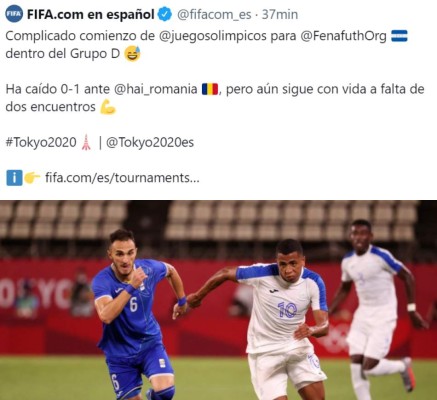
Task: Open the @hai_romania mention
Action: pyautogui.click(x=155, y=89)
